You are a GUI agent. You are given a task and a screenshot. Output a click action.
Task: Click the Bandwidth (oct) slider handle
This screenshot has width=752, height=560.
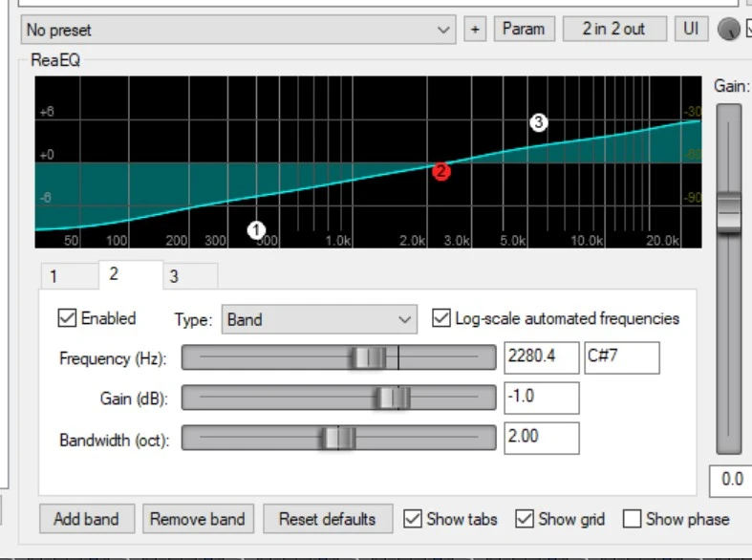coord(338,439)
